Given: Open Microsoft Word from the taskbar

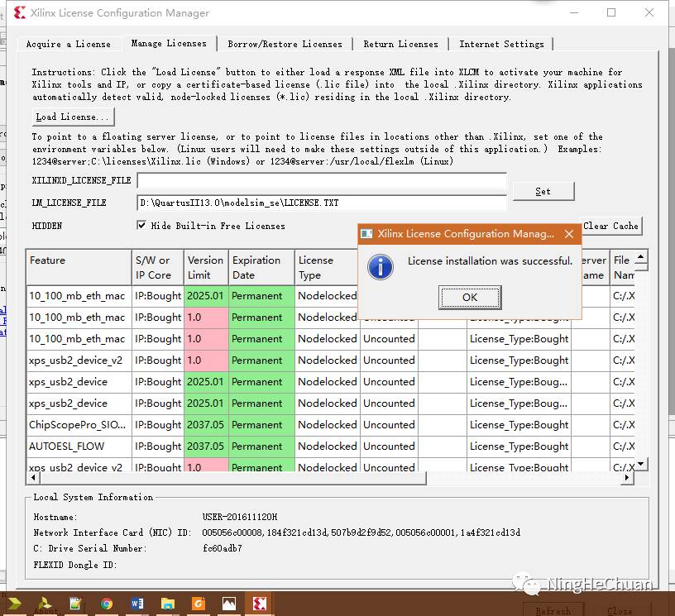Looking at the screenshot, I should click(x=137, y=604).
